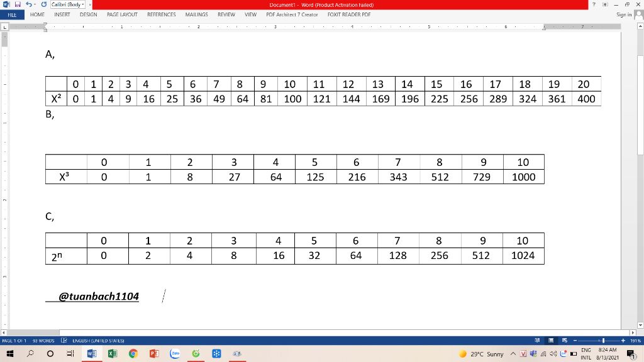Switch to Print Layout view icon

(x=551, y=341)
